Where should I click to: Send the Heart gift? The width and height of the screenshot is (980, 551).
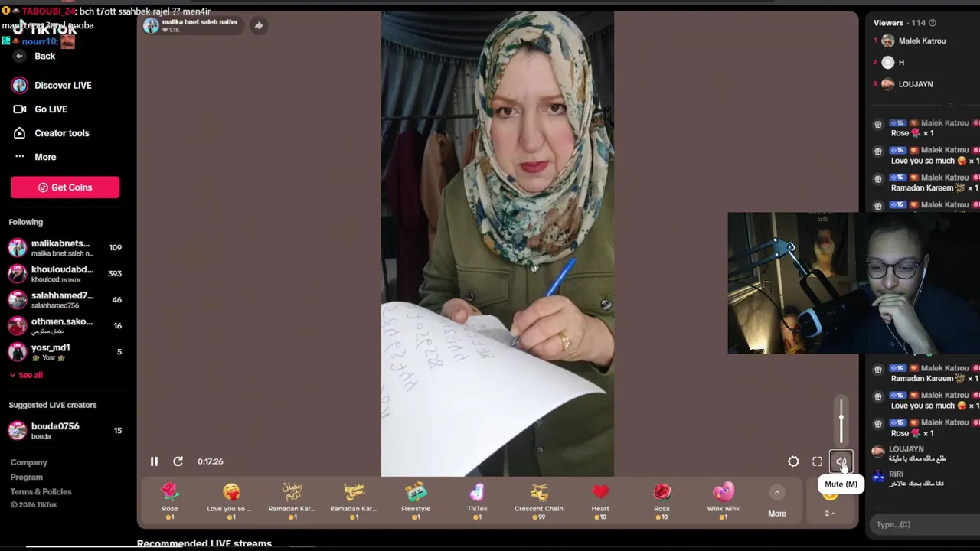point(600,501)
